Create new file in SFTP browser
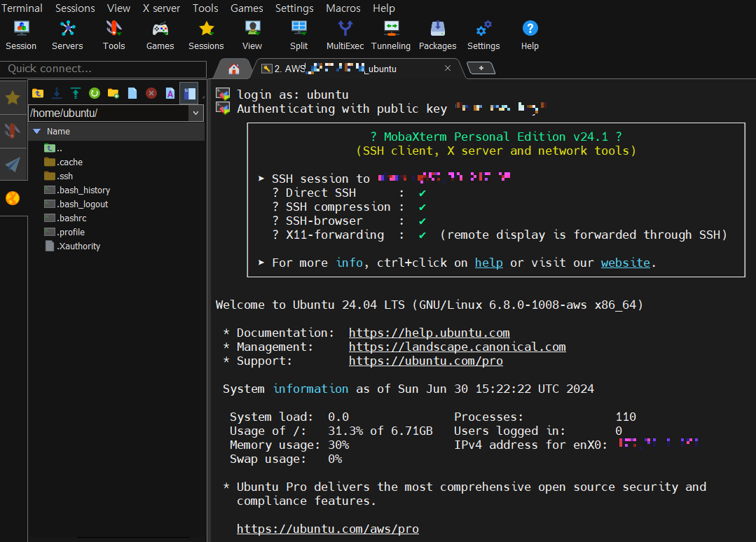 point(132,93)
